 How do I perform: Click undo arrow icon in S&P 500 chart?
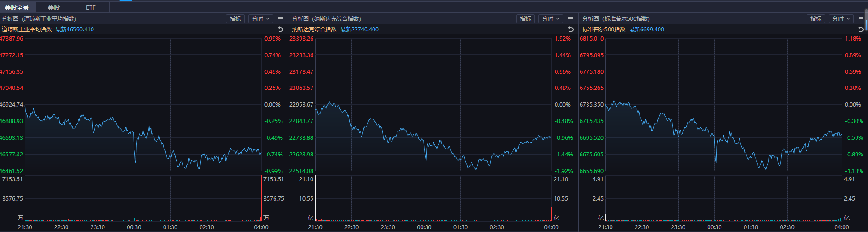[x=861, y=29]
